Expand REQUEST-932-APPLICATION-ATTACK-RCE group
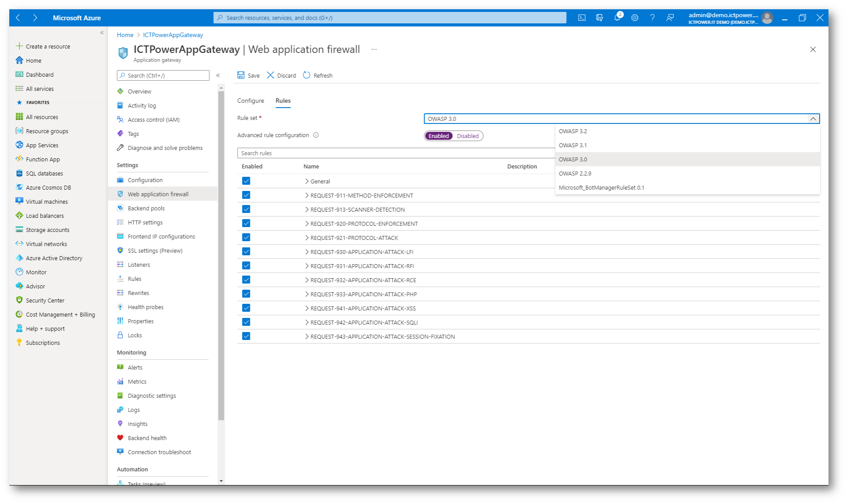847x504 pixels. pos(306,280)
